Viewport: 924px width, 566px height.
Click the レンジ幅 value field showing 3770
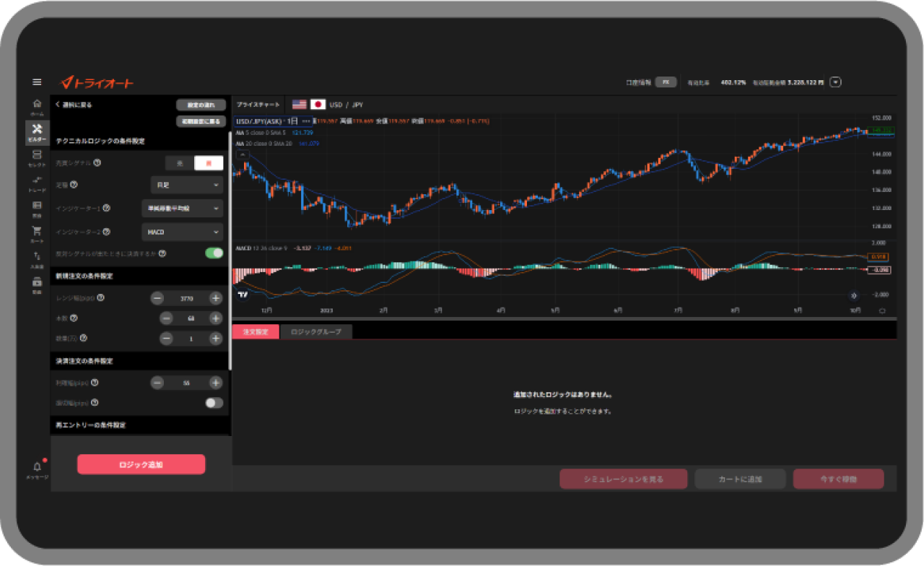click(x=186, y=298)
